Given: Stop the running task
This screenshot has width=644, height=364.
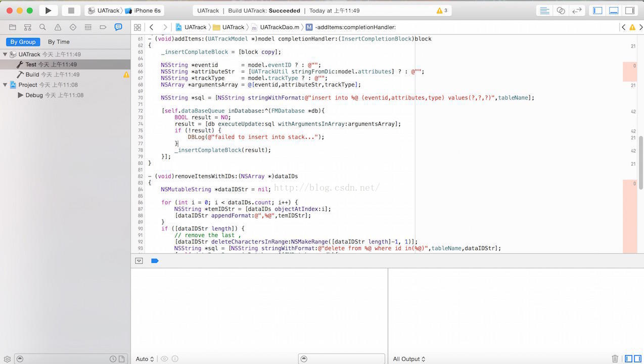Looking at the screenshot, I should point(71,10).
